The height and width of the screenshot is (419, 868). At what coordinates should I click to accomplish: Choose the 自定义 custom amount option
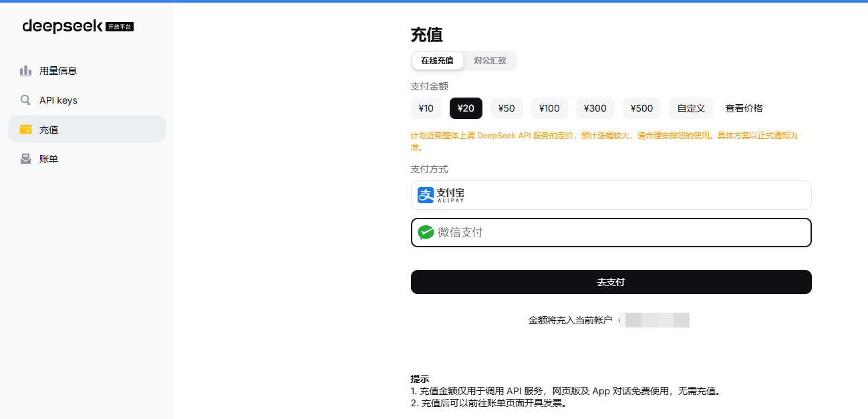pos(691,108)
